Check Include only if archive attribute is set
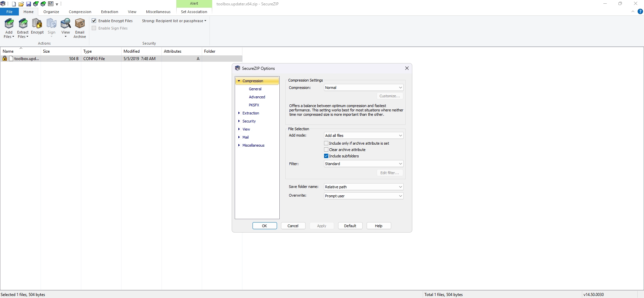This screenshot has width=644, height=298. point(326,143)
